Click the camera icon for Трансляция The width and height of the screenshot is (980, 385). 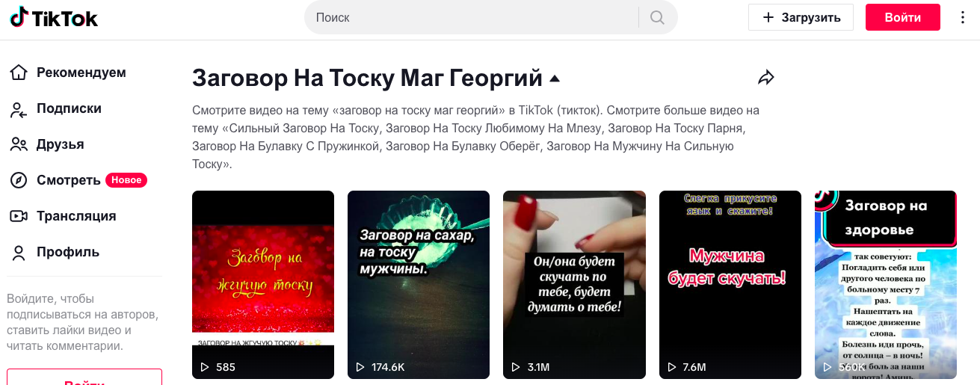[19, 216]
